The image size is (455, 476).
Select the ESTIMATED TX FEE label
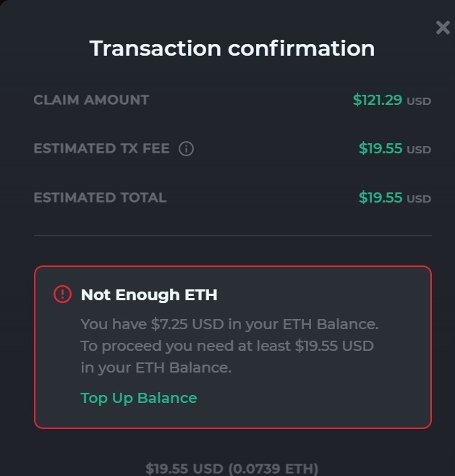point(101,148)
